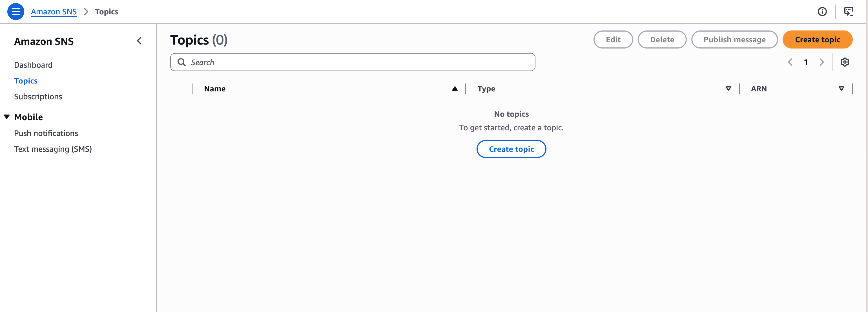Image resolution: width=868 pixels, height=312 pixels.
Task: Open Subscriptions in the sidebar
Action: pos(38,96)
